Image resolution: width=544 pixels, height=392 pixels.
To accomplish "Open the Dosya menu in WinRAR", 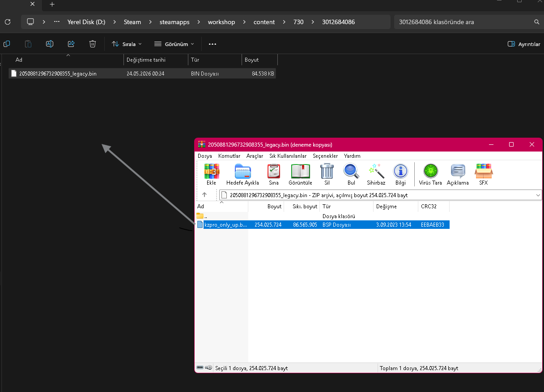I will coord(205,156).
